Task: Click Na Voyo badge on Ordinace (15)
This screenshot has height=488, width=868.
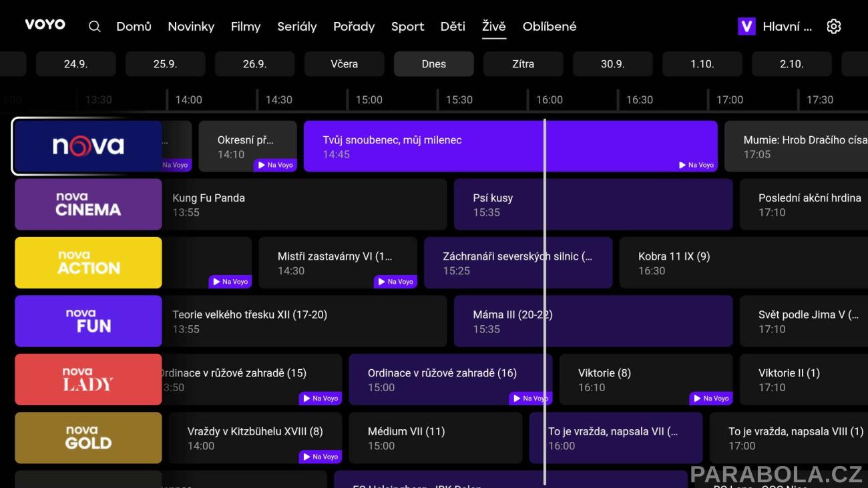Action: point(320,399)
